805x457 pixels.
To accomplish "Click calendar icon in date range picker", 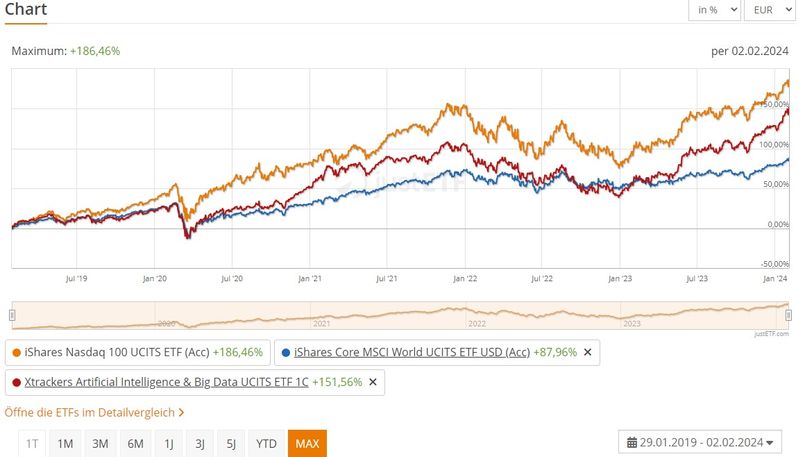I will (632, 442).
